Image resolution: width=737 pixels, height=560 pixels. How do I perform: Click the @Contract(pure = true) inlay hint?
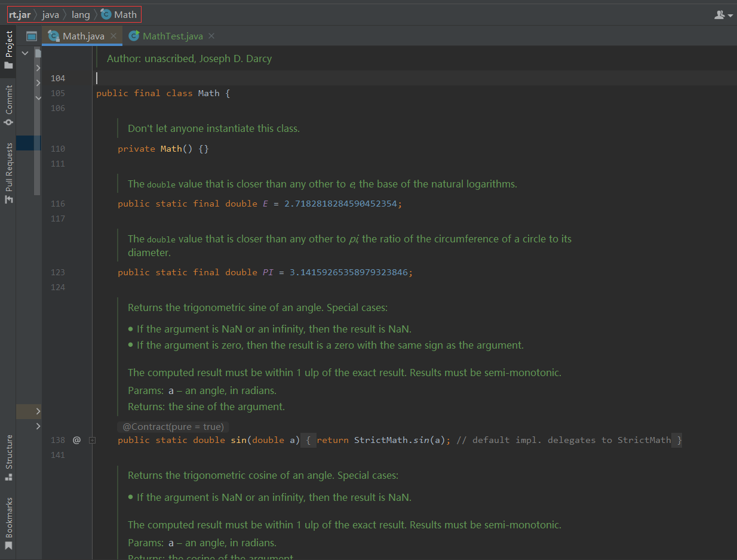coord(173,426)
